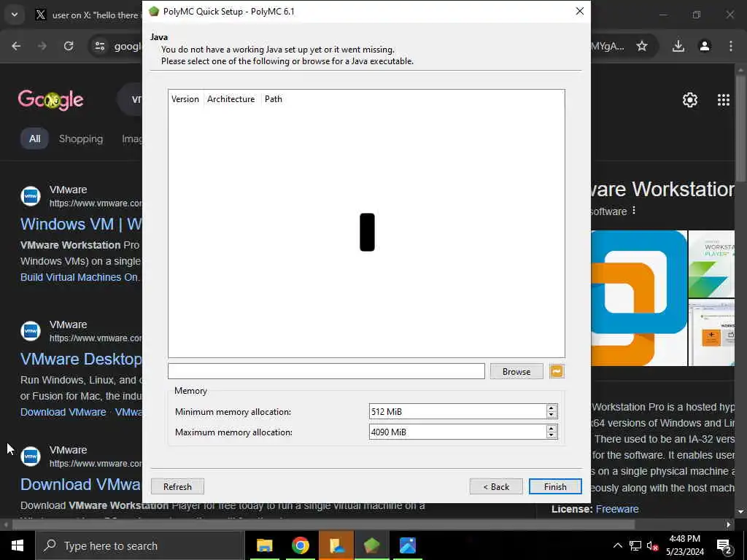
Task: Open 'Build Virtual Machines On' sublink
Action: point(80,277)
